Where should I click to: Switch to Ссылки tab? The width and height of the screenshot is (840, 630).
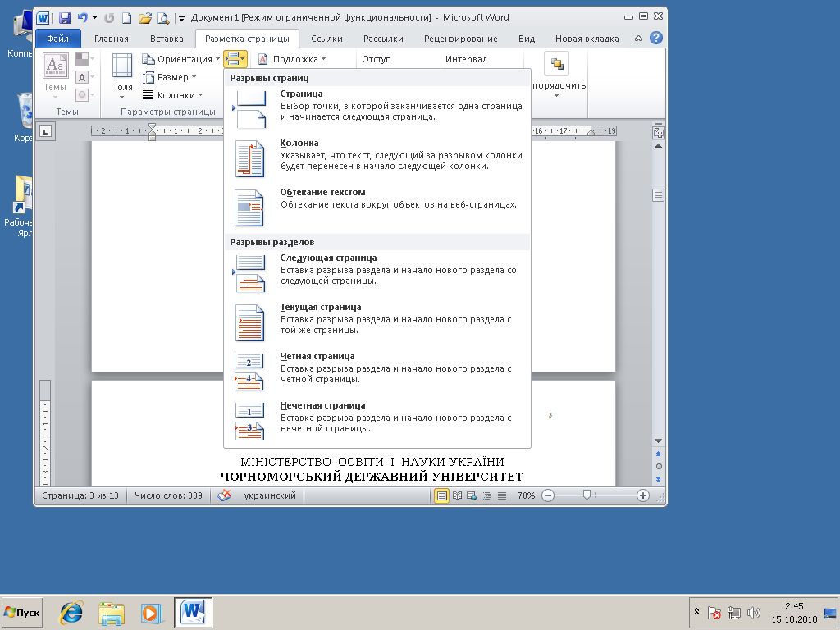[x=326, y=39]
